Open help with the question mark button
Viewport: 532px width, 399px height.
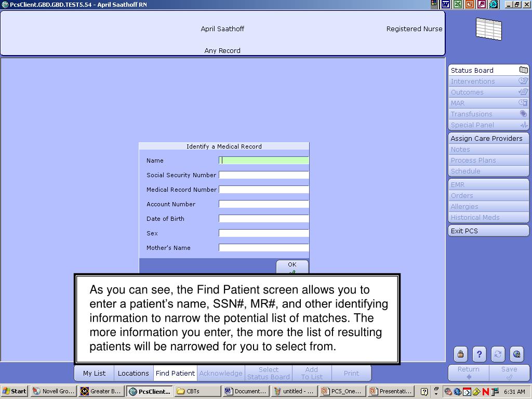(x=479, y=354)
